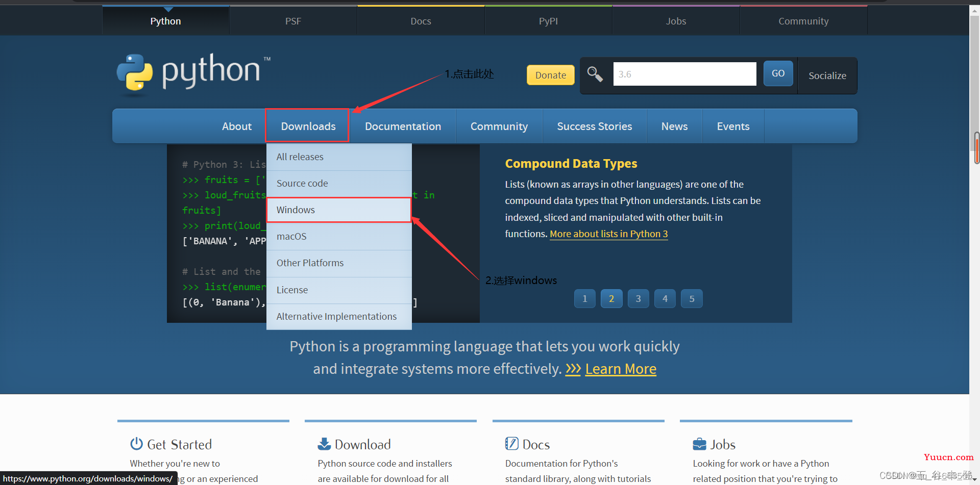This screenshot has height=485, width=980.
Task: Select License in the Downloads menu
Action: tap(339, 290)
